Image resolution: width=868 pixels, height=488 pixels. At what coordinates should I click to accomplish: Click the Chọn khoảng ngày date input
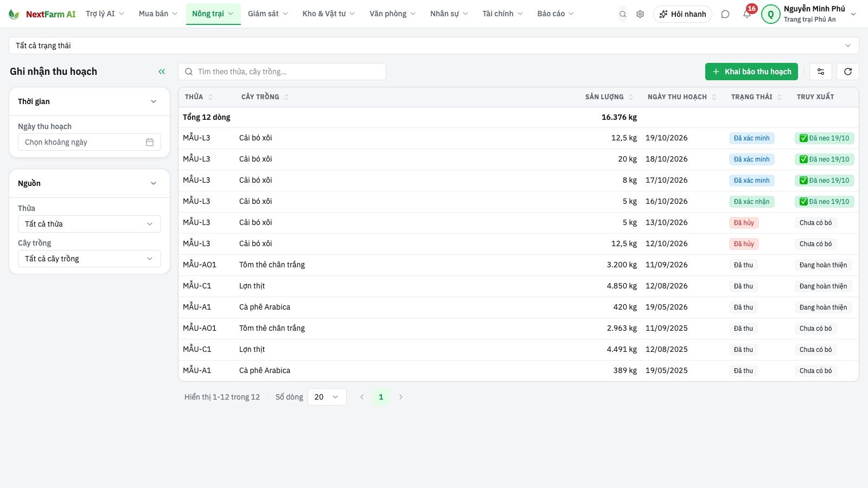coord(90,142)
